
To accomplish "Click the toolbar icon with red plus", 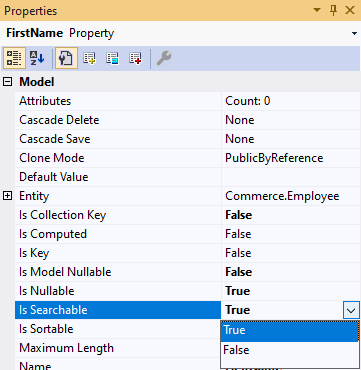I will (135, 58).
